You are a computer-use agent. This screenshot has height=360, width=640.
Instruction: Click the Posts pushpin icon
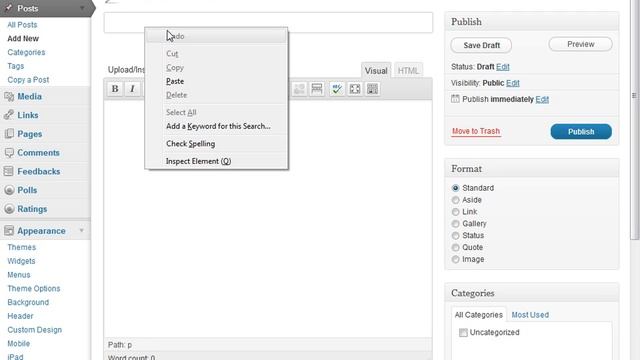tap(9, 8)
